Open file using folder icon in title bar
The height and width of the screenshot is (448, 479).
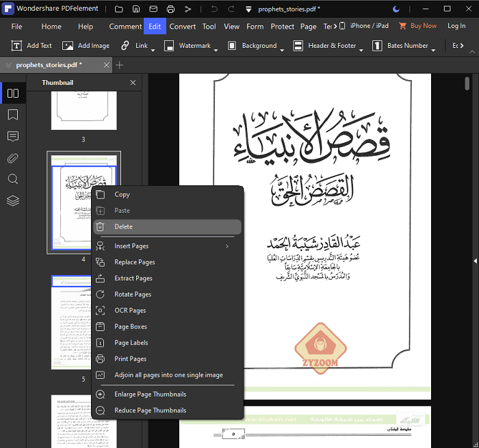119,9
